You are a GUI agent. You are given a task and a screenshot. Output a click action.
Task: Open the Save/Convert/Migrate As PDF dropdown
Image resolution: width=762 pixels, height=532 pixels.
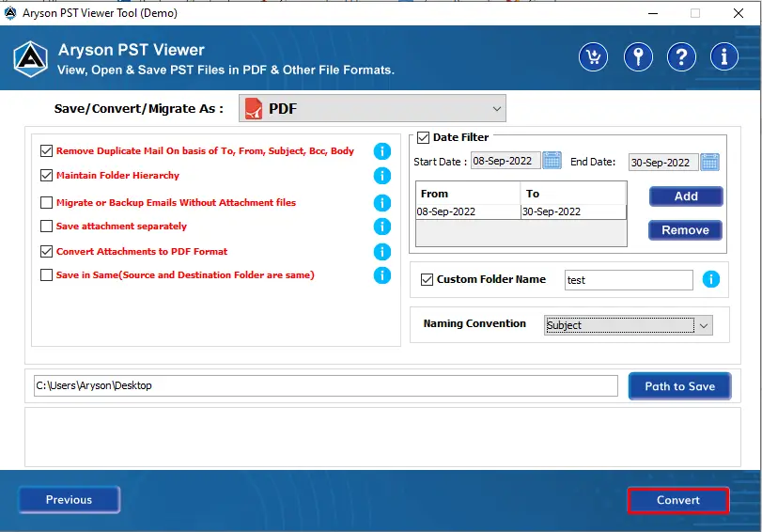[372, 108]
